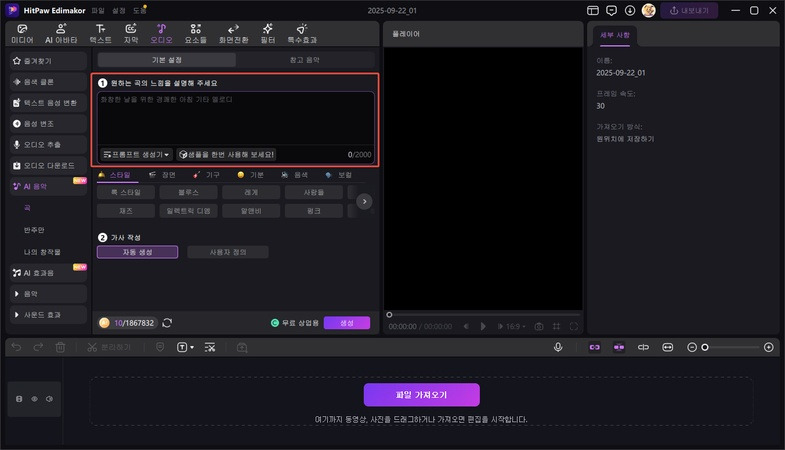This screenshot has height=450, width=785.
Task: Click the 내보내기 export button
Action: coord(689,11)
